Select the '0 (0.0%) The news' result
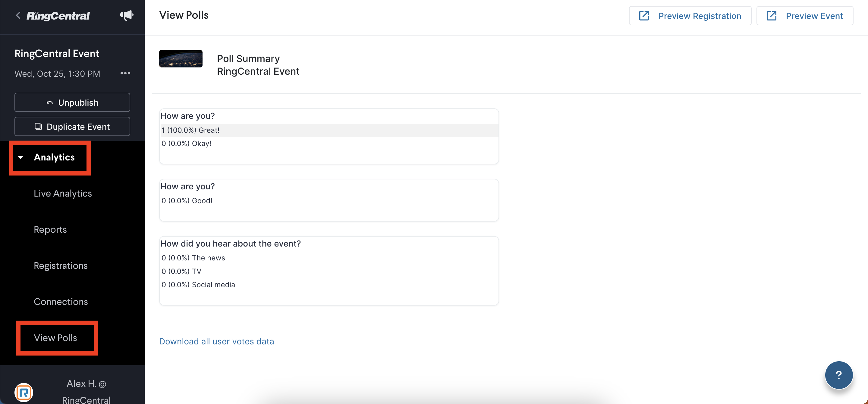The image size is (868, 404). pos(193,258)
